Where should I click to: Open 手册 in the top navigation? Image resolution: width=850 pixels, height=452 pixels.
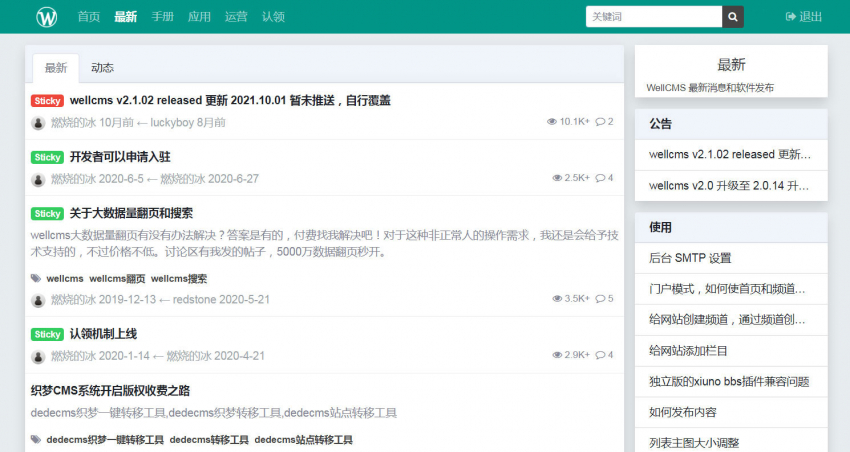click(163, 17)
